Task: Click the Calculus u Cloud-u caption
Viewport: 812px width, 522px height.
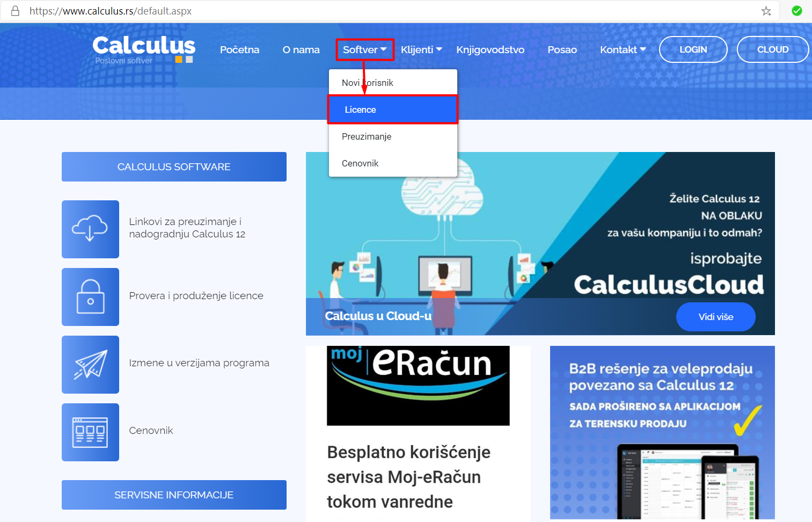Action: click(378, 316)
